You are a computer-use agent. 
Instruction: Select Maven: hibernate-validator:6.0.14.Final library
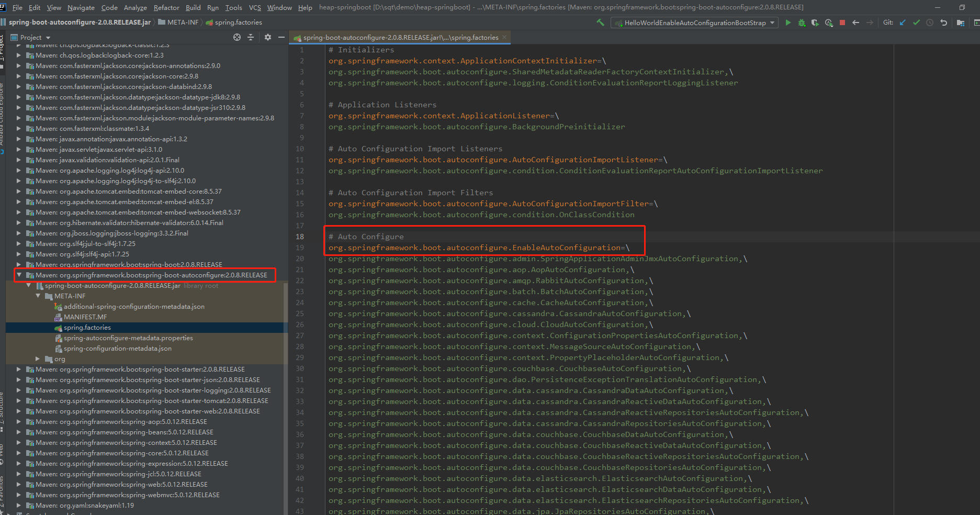click(x=129, y=223)
